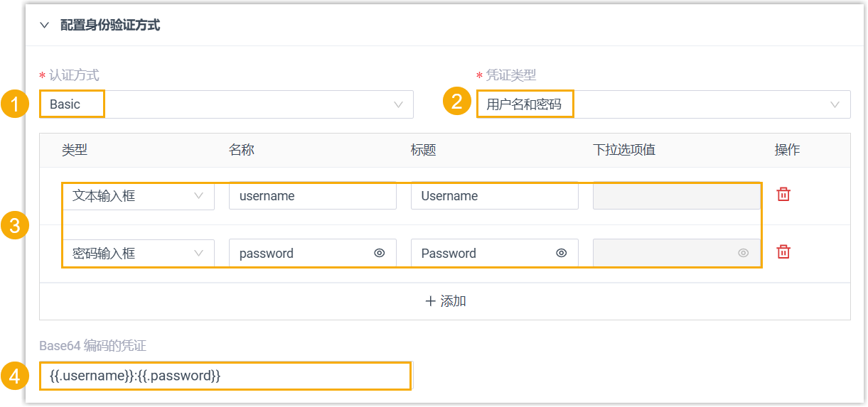
Task: Toggle eye icon in disabled dropdown-value field
Action: click(x=744, y=253)
